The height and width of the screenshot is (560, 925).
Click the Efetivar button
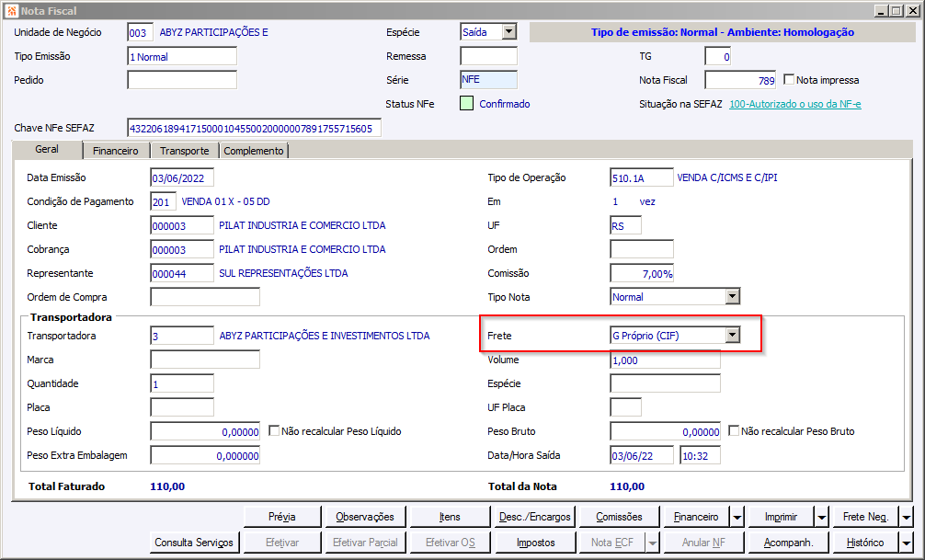[282, 543]
